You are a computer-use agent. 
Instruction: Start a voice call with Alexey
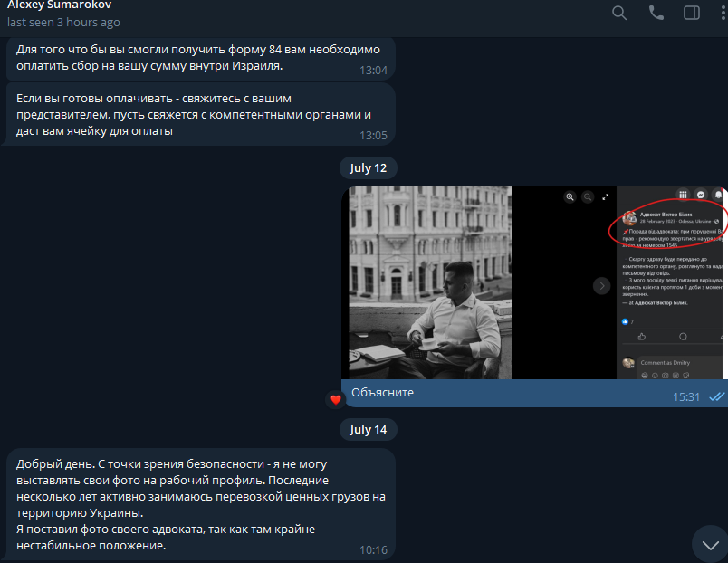coord(656,13)
